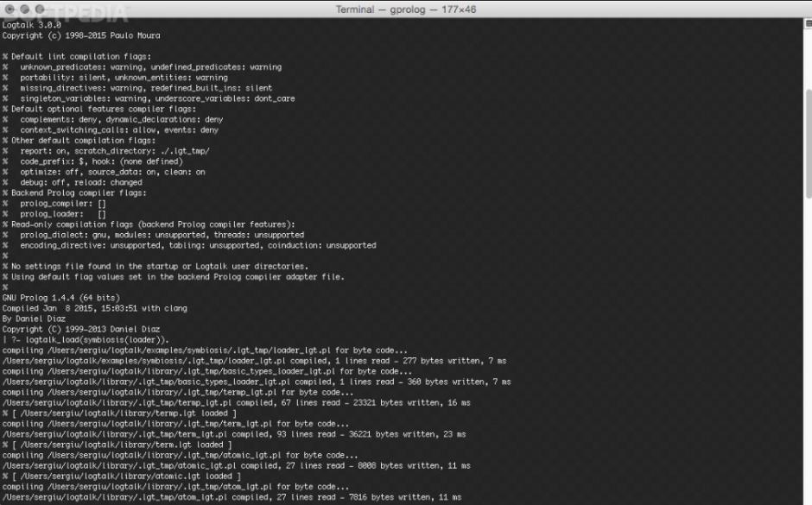Click the 'debug: off, reload: changed' line
This screenshot has height=505, width=812.
click(x=72, y=183)
